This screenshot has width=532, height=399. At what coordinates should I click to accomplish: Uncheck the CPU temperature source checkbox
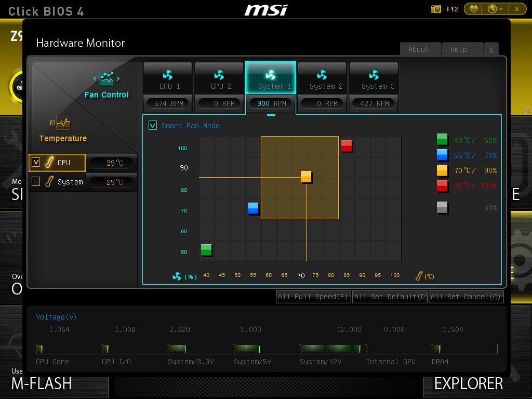click(36, 162)
